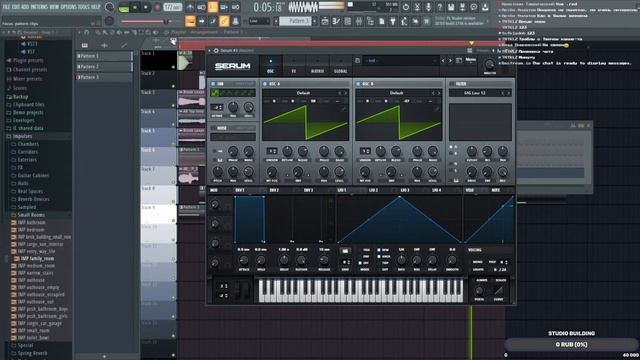The image size is (640, 360).
Task: Open the Serum plugin window options gear
Action: 216,51
